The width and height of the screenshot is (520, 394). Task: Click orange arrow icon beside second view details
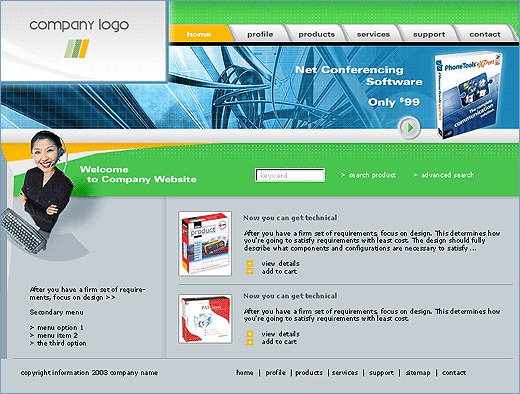tap(250, 334)
